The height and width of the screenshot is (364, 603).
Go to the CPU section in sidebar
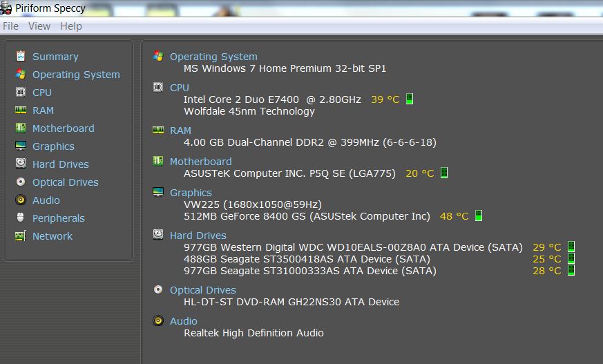[42, 93]
